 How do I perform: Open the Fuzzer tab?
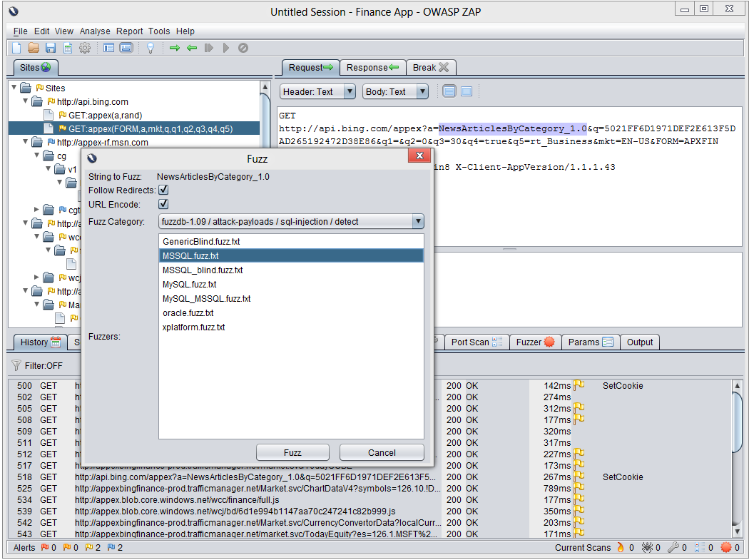(536, 342)
